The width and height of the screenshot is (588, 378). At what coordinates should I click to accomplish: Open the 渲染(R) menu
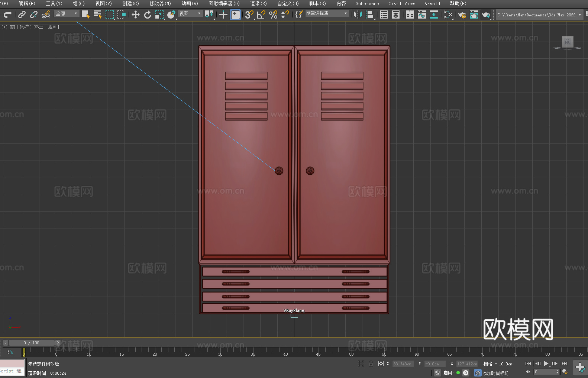[258, 3]
